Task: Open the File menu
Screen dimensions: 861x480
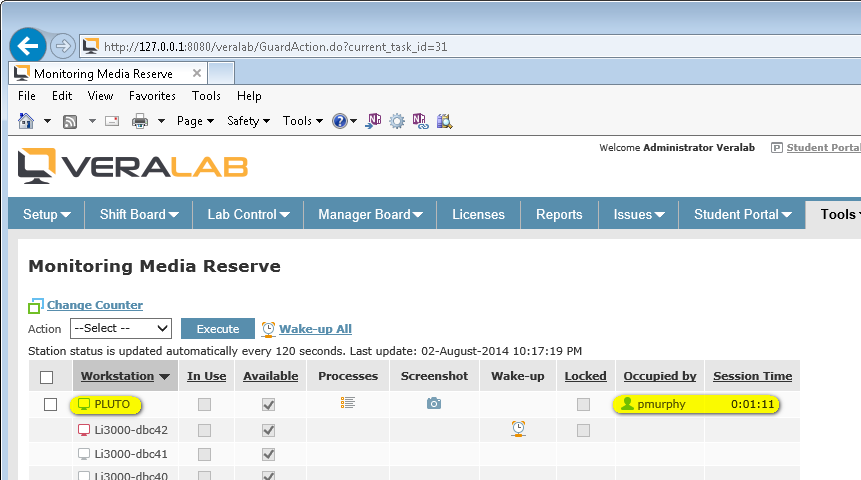Action: click(26, 96)
